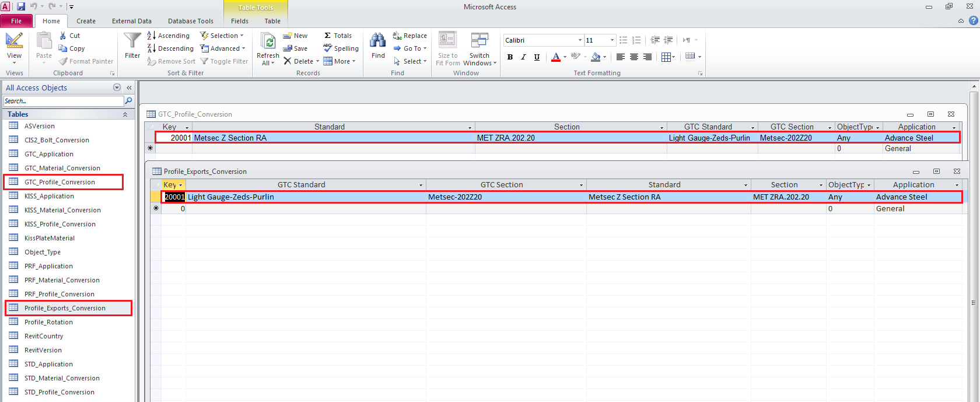Click the Help question mark icon
This screenshot has height=402, width=980.
974,20
